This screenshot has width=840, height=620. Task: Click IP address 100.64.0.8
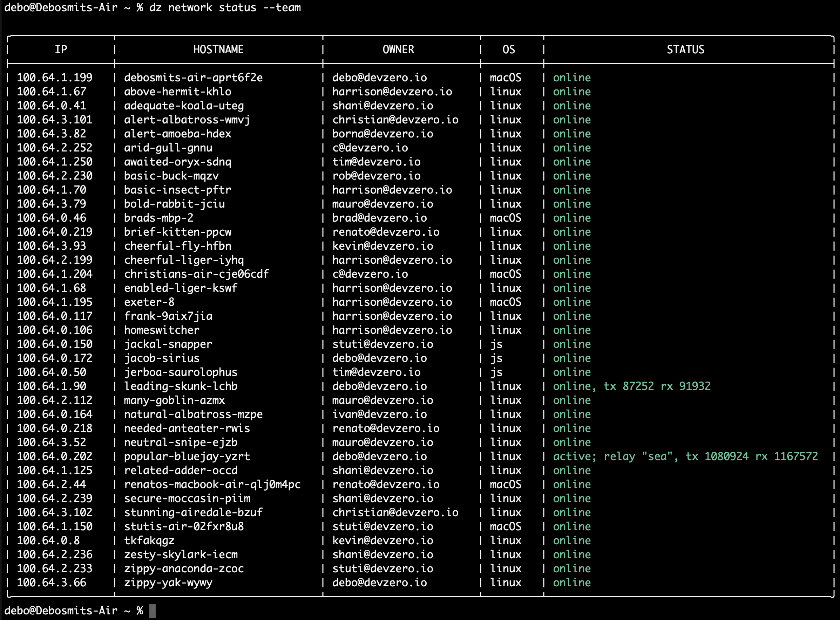pyautogui.click(x=48, y=540)
